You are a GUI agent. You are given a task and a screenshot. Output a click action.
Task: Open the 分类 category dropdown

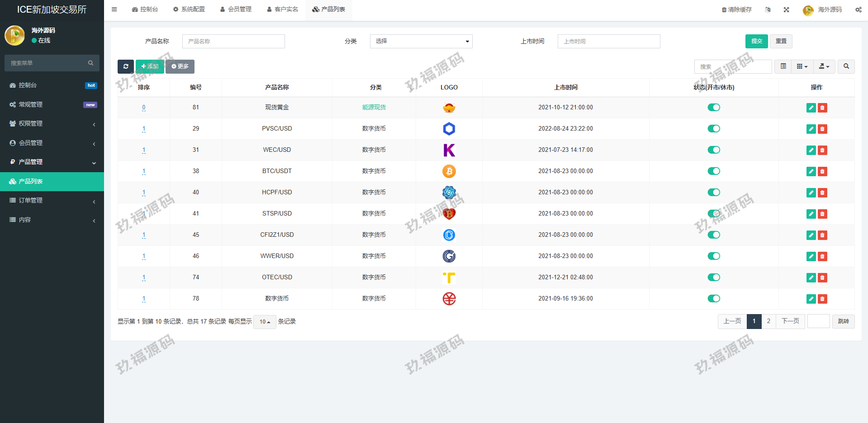pyautogui.click(x=421, y=41)
